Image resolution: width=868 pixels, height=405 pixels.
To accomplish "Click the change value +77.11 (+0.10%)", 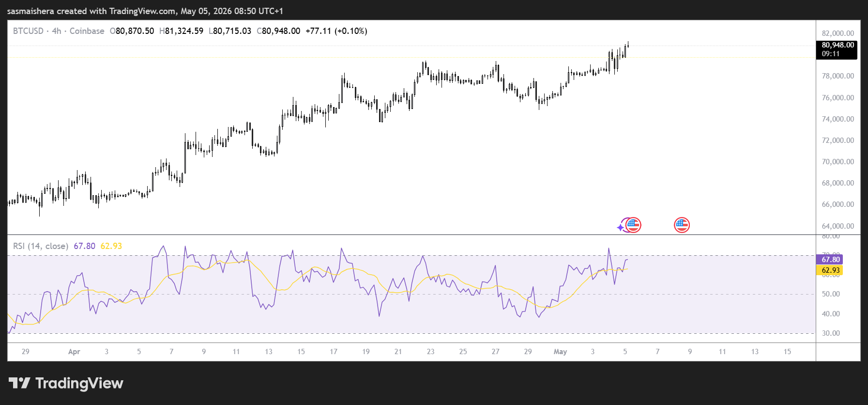I will pos(336,31).
